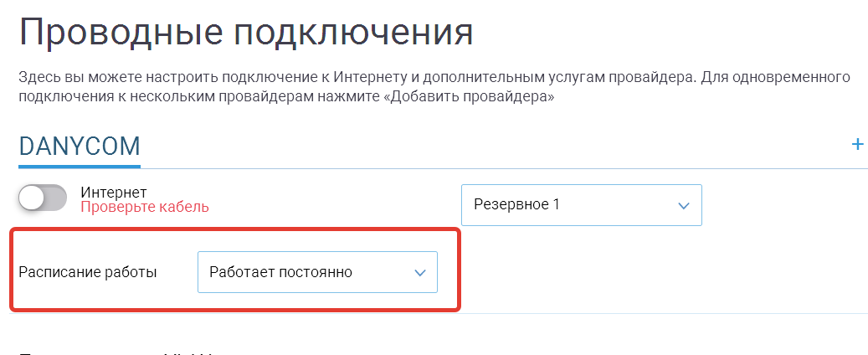Switch to the DANYCOM tab

[80, 147]
